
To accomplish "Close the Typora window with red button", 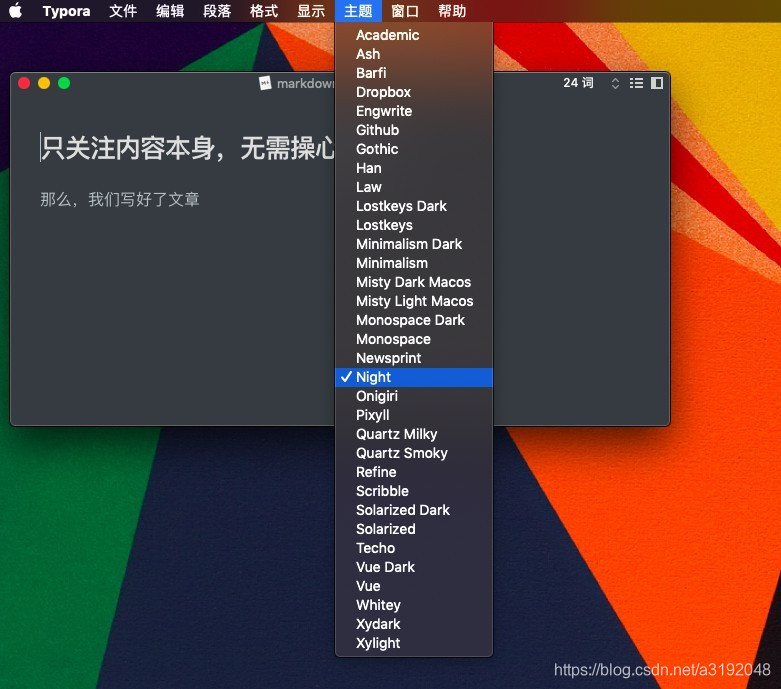I will 24,83.
